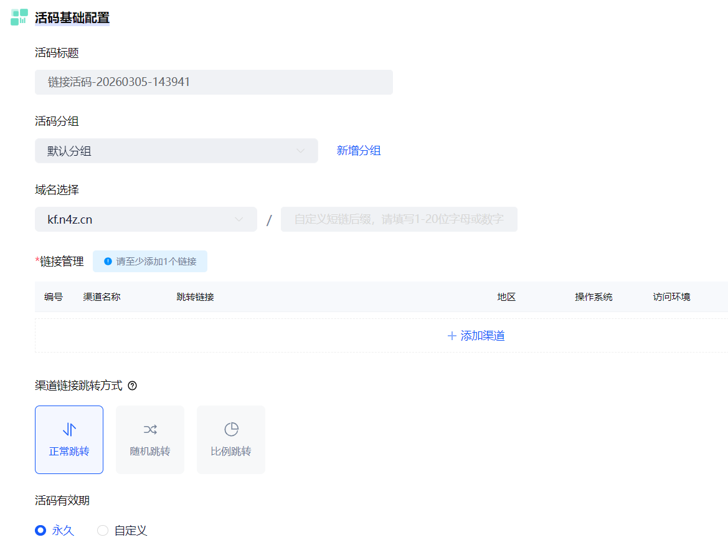Viewport: 728px width, 560px height.
Task: Switch to 随机跳转 mode option
Action: click(x=150, y=440)
